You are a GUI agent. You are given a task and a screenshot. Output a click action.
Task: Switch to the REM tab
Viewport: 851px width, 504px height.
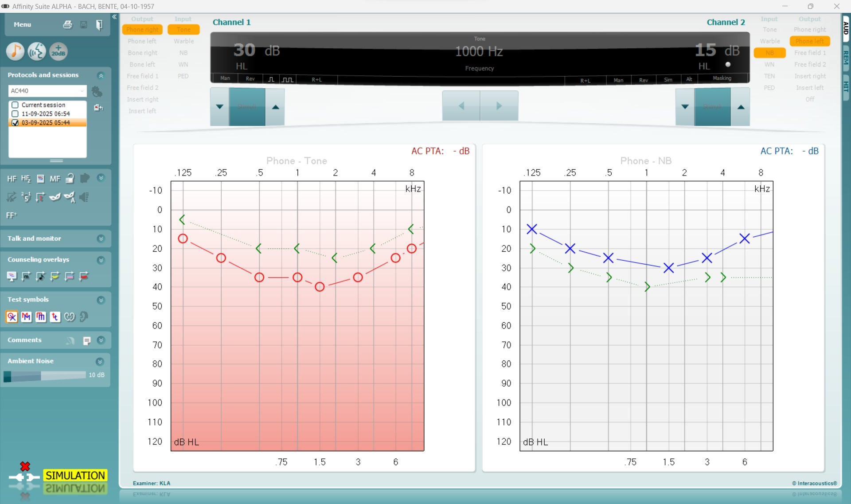[x=846, y=58]
